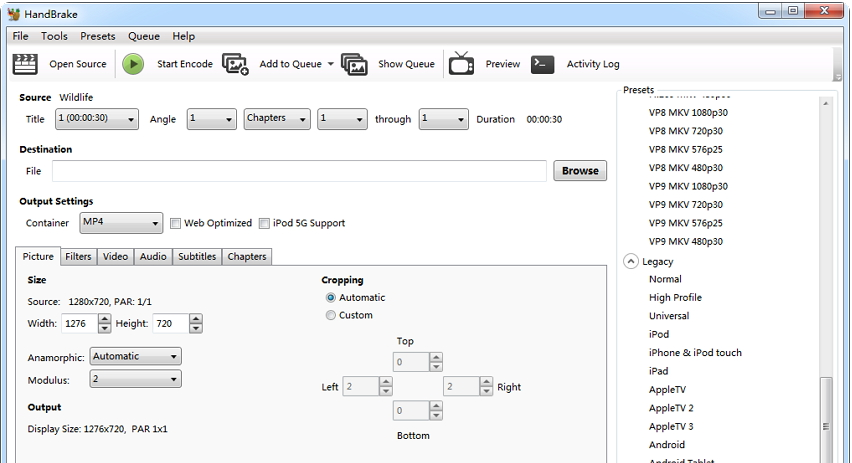The height and width of the screenshot is (463, 852).
Task: Click the Width value field
Action: [x=80, y=324]
